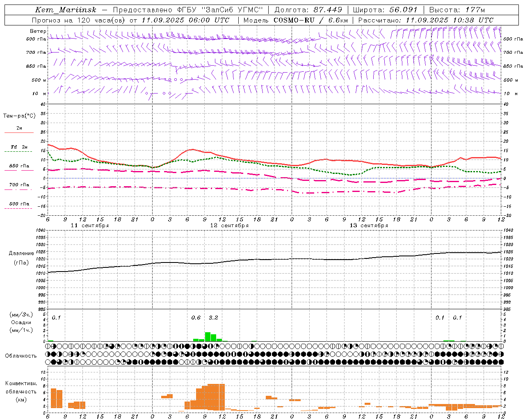The image size is (525, 420).
Task: Click the tallest green precipitation bar on 12 сентября
Action: (208, 337)
